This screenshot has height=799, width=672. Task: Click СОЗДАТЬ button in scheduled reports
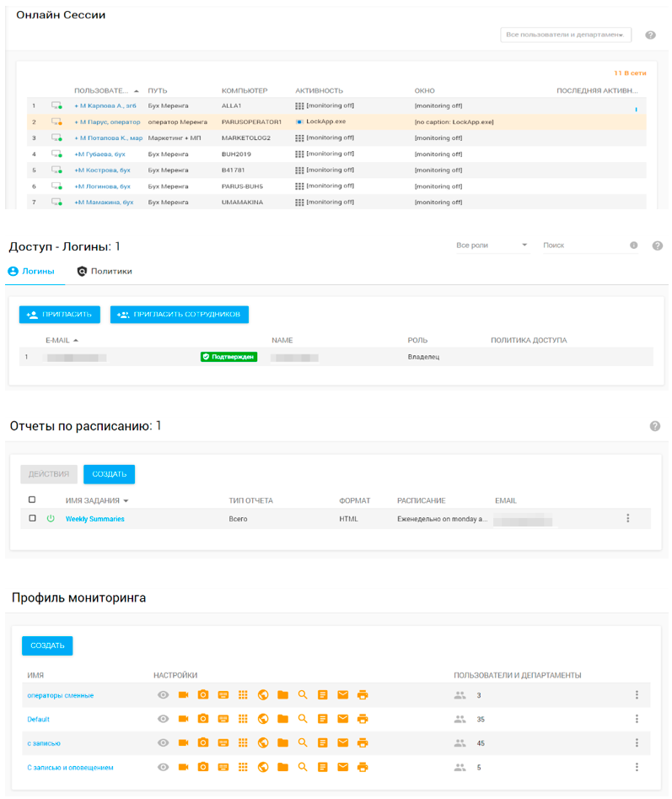pyautogui.click(x=109, y=474)
